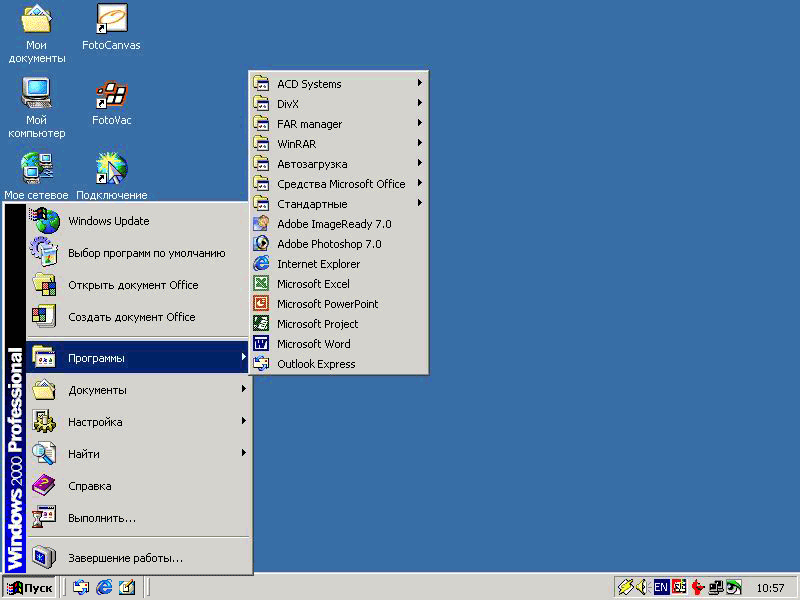This screenshot has width=800, height=600.
Task: Expand the Настройка submenu in Start menu
Action: 138,422
